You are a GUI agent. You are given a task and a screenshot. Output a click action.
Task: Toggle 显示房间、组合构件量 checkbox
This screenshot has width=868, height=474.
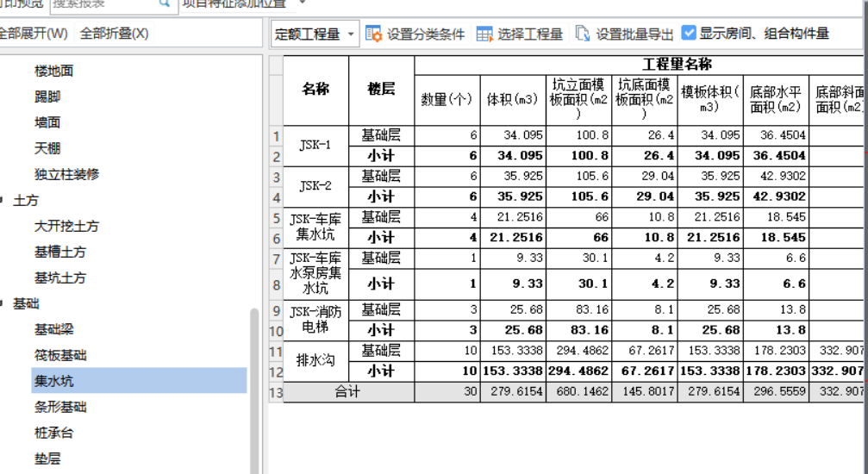688,33
